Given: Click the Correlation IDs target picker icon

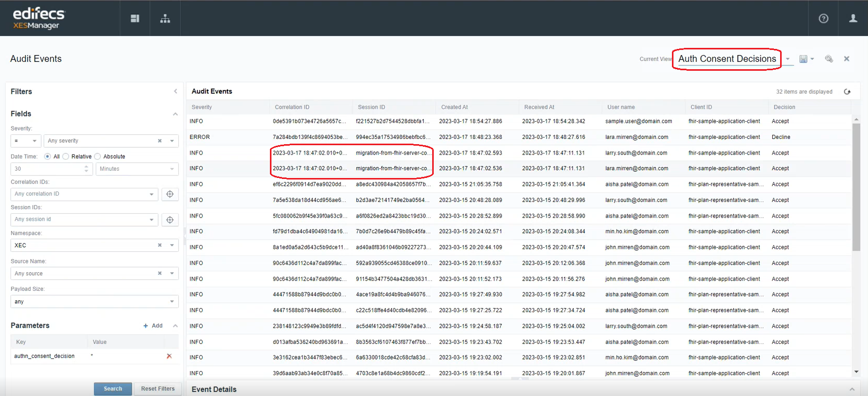Looking at the screenshot, I should tap(170, 194).
